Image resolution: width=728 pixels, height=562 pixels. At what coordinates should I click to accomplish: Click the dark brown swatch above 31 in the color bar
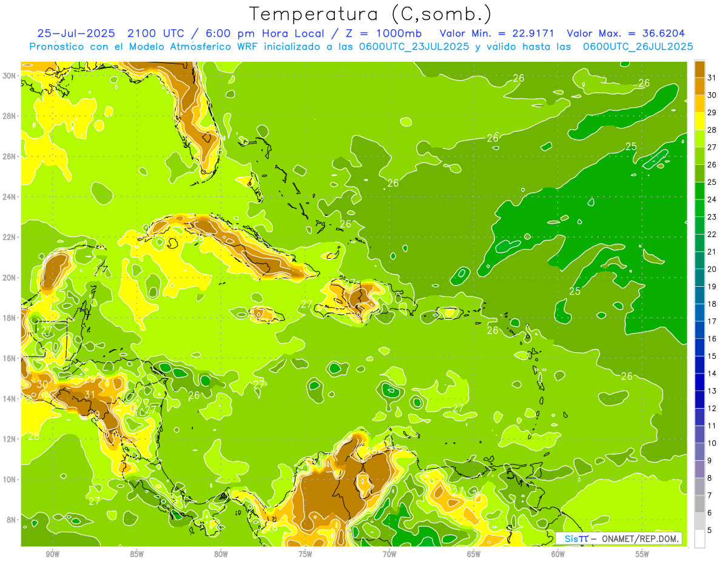(x=699, y=69)
